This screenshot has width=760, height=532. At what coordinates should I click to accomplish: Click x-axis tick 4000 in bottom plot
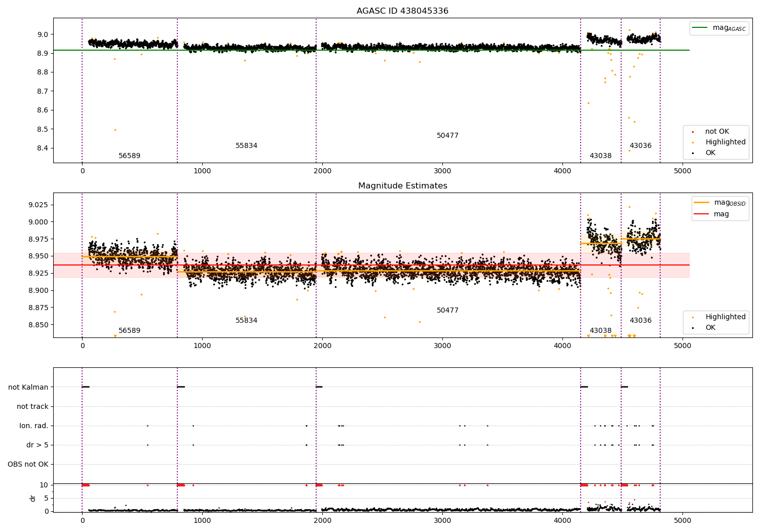point(562,521)
